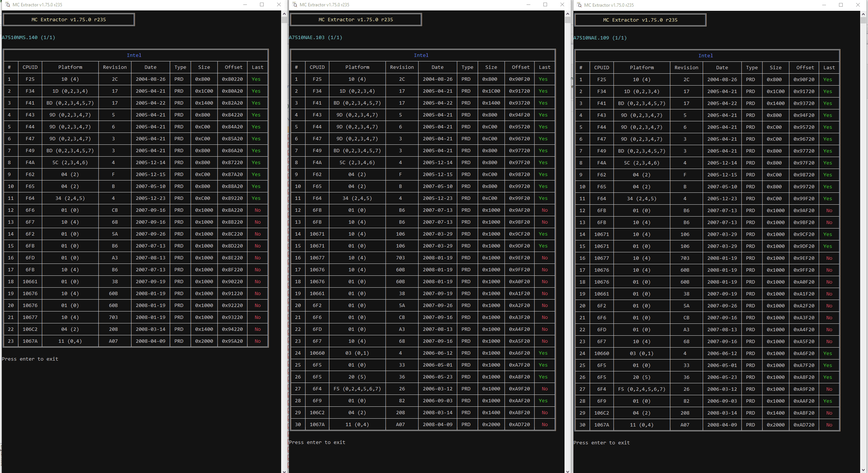Click the window title text of the A7510NAE.103 window
The width and height of the screenshot is (868, 473).
(324, 5)
